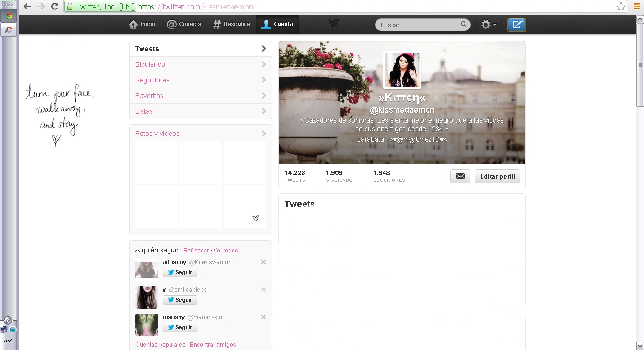This screenshot has width=644, height=350.
Task: Click the taskbar app below Chrome
Action: coord(9,30)
